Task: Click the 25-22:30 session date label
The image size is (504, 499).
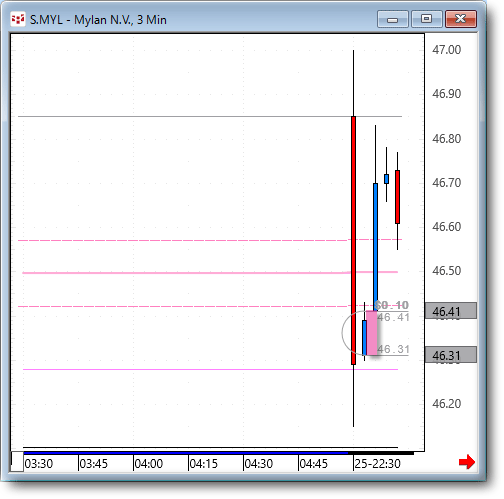Action: coord(377,464)
